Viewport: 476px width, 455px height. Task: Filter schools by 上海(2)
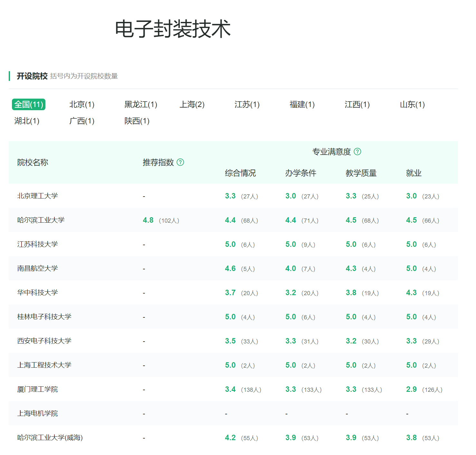tap(192, 104)
